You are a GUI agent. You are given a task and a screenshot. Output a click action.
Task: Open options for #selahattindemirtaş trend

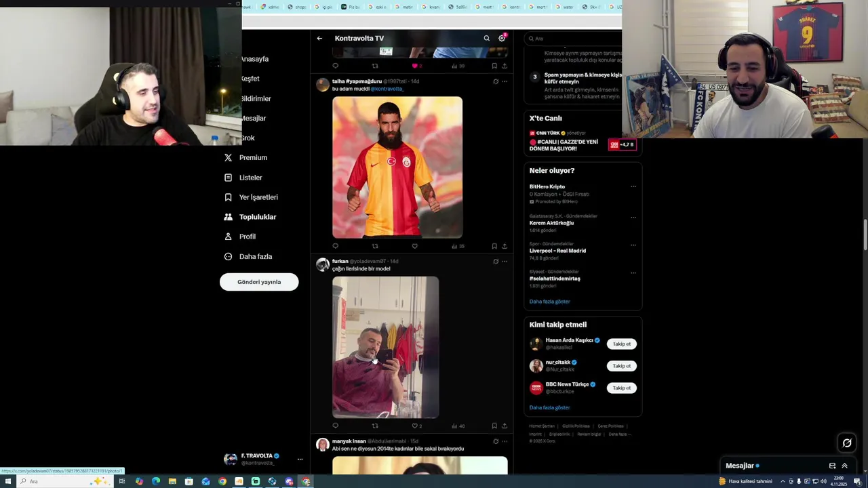(x=633, y=272)
